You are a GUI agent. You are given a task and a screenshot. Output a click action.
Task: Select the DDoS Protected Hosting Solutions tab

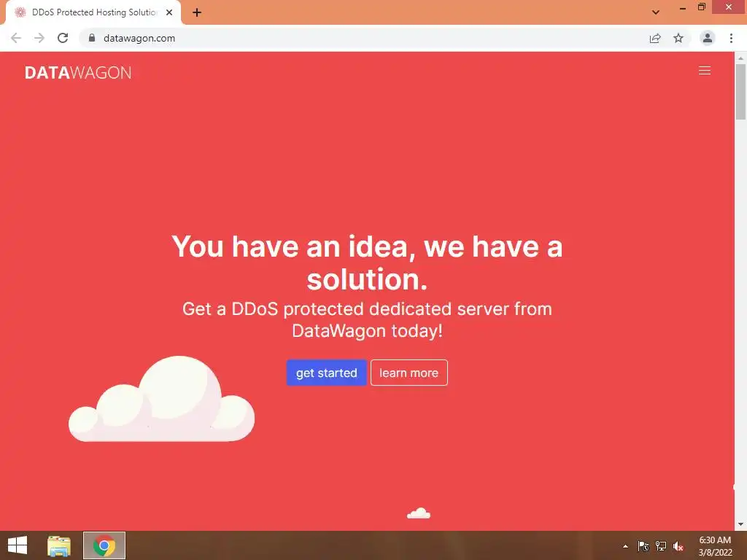[x=93, y=12]
